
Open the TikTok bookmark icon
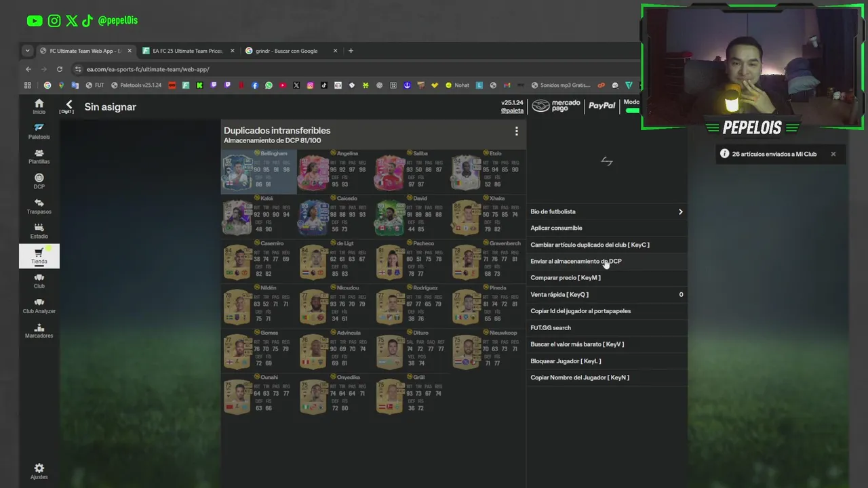point(324,85)
